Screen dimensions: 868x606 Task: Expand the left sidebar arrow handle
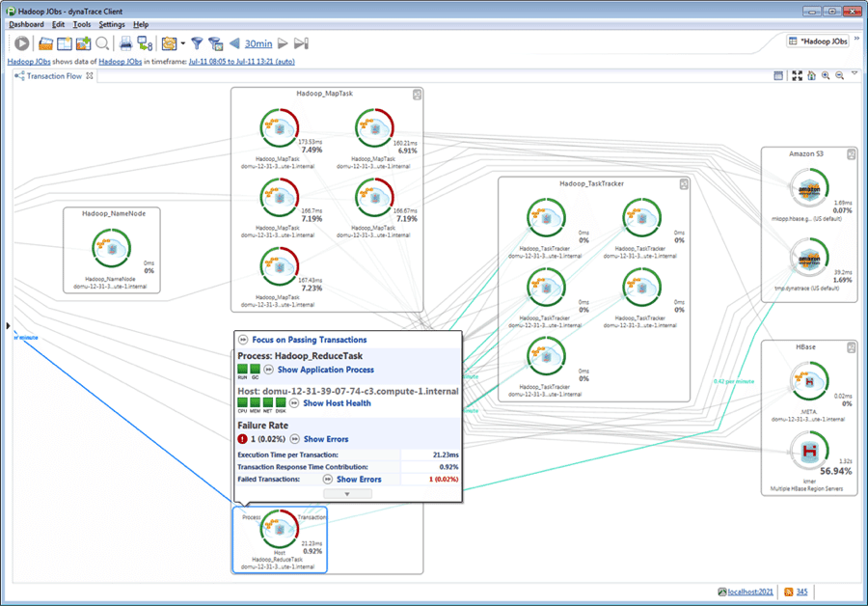[x=8, y=326]
